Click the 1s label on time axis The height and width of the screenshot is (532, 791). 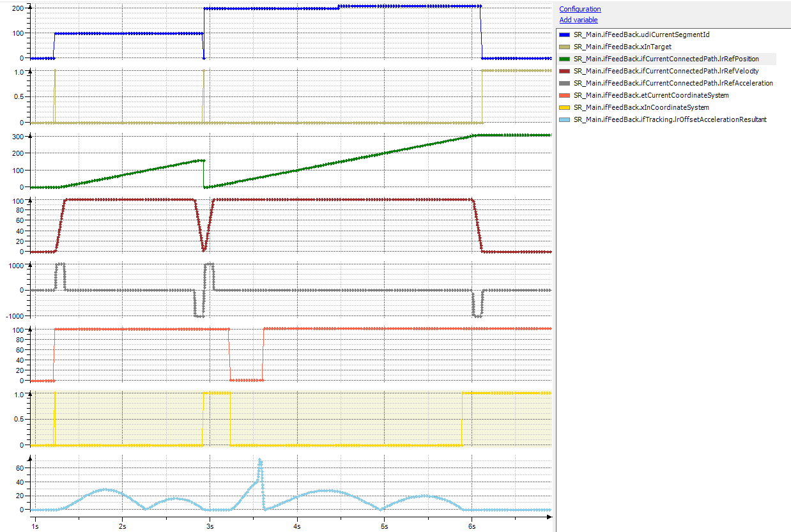tap(35, 526)
